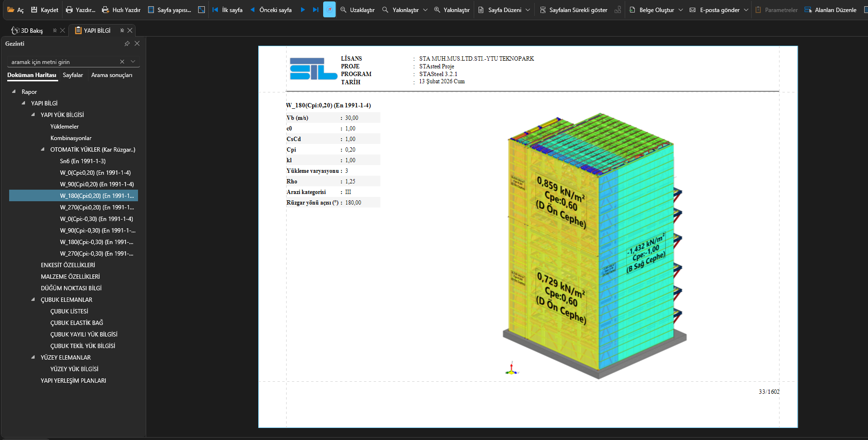868x440 pixels.
Task: Click the Uzaklaştır zoom-out magnifier
Action: pos(343,10)
